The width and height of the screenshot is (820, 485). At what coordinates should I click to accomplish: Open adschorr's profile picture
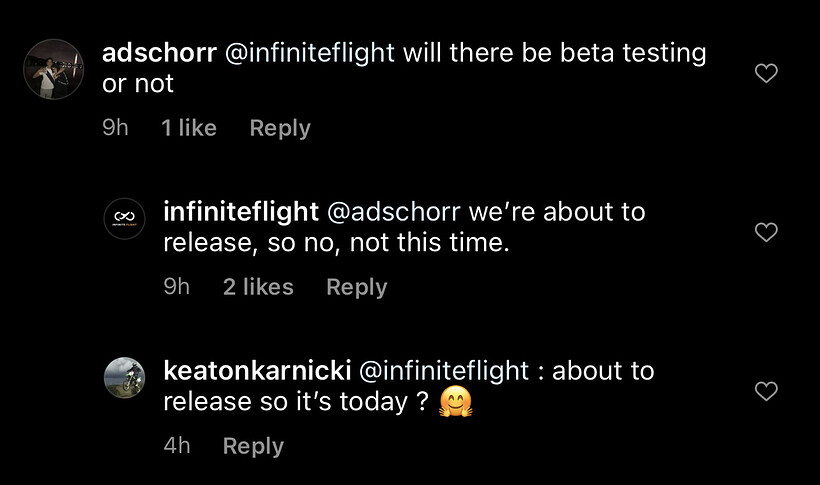click(53, 69)
